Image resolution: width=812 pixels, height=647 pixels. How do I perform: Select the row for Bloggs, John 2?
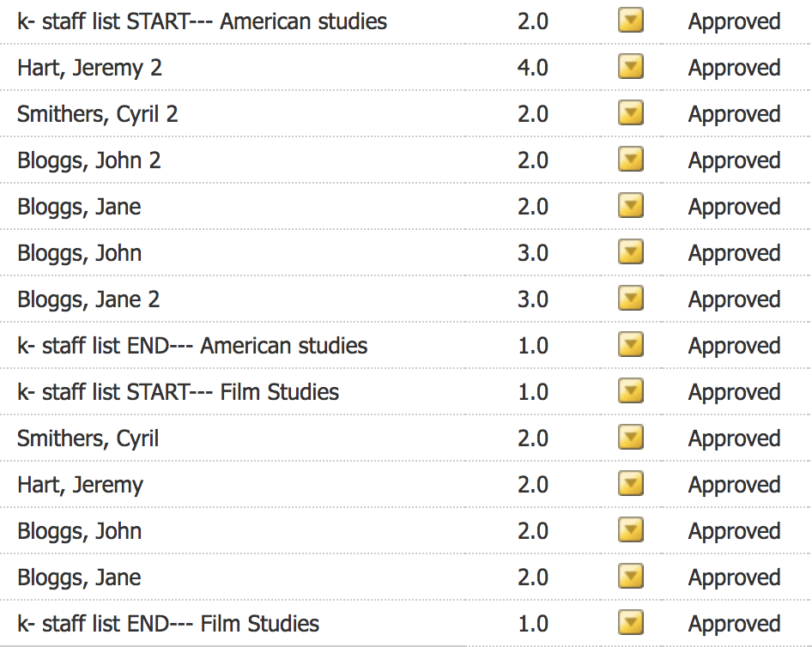click(80, 160)
